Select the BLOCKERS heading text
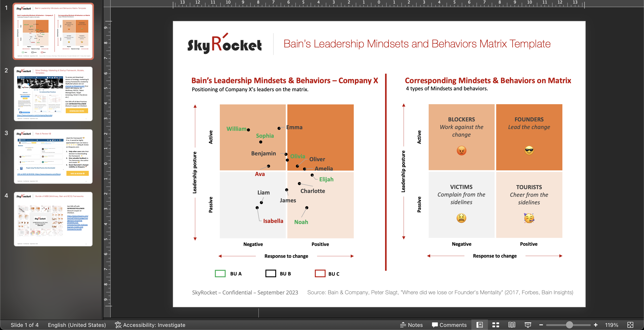 [x=461, y=119]
